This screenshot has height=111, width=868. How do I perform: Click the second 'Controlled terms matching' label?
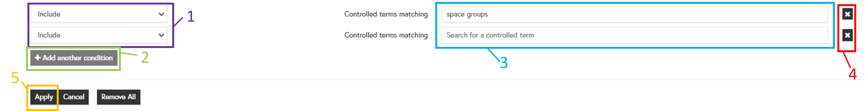click(386, 35)
